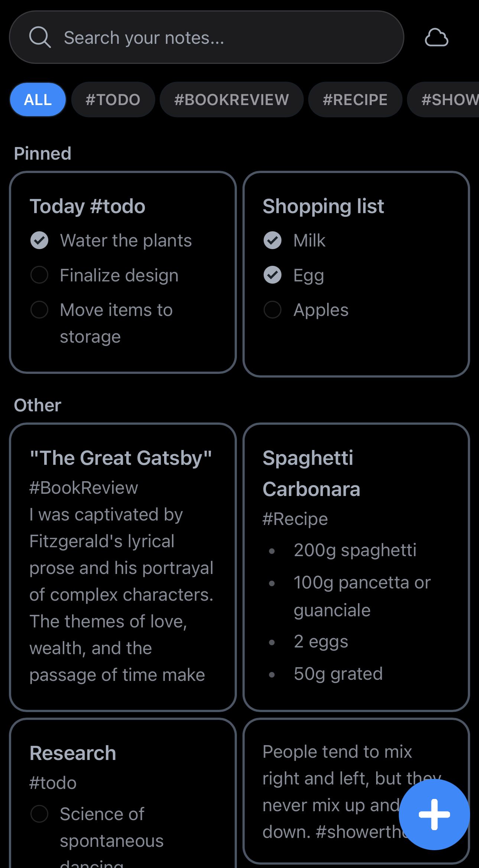This screenshot has width=479, height=868.
Task: Tap the search magnifier icon
Action: (x=40, y=37)
